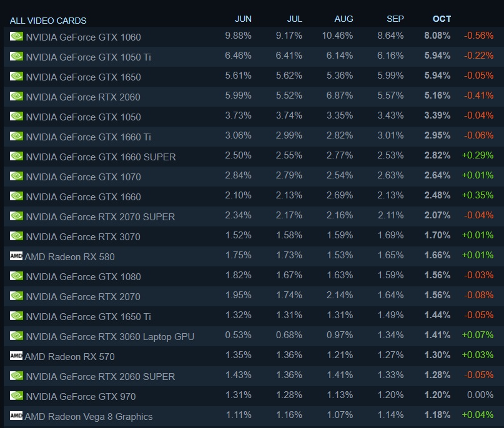Click the SEP column header

point(395,19)
